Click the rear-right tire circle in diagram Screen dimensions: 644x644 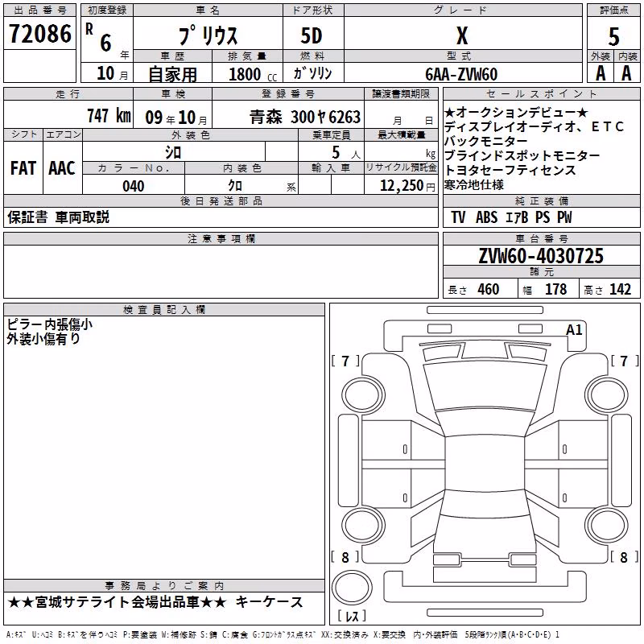pyautogui.click(x=607, y=526)
